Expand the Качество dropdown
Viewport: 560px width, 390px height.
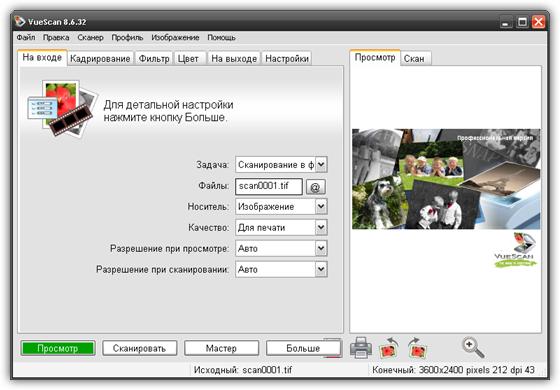(321, 228)
